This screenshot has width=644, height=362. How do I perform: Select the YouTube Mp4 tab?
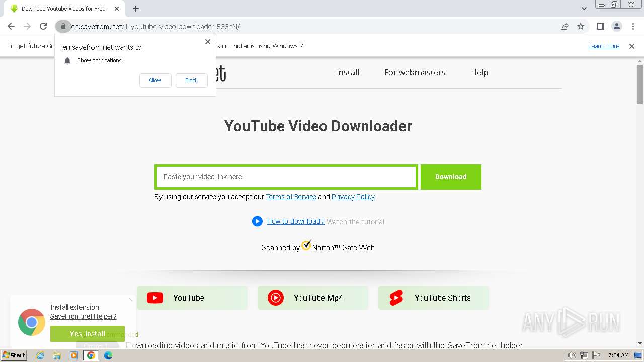pos(313,298)
